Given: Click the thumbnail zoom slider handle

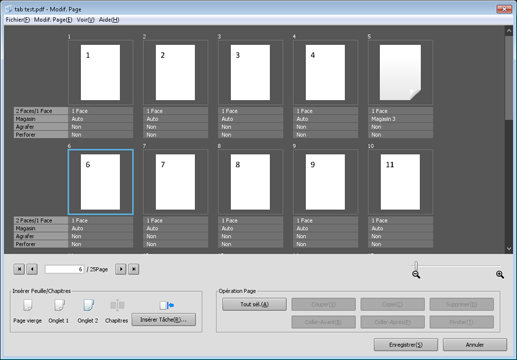Looking at the screenshot, I should (x=416, y=265).
